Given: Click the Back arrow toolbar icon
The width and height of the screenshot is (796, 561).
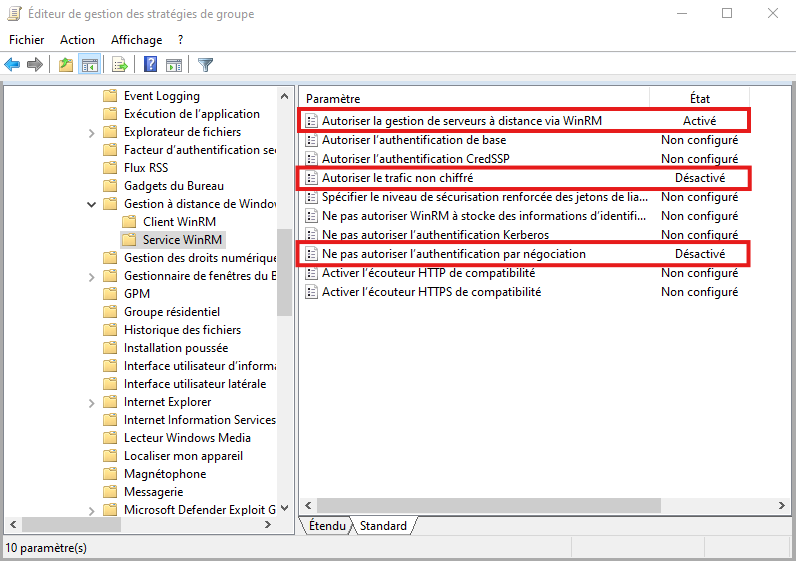Looking at the screenshot, I should pos(12,64).
